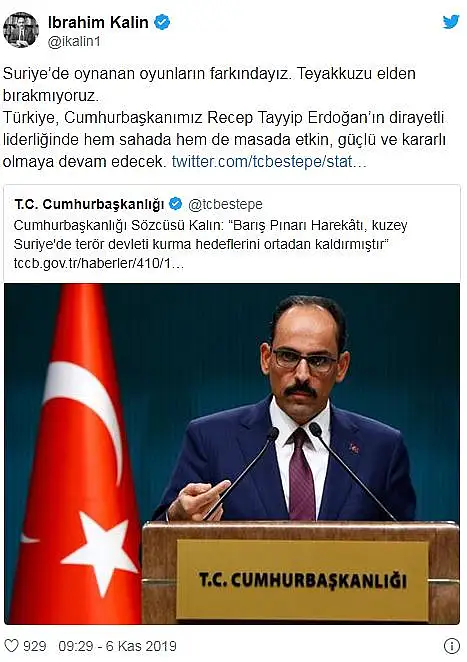Screen dimensions: 467x662
Task: Open the quoted tweet text about Barış Pınarı
Action: pos(210,235)
